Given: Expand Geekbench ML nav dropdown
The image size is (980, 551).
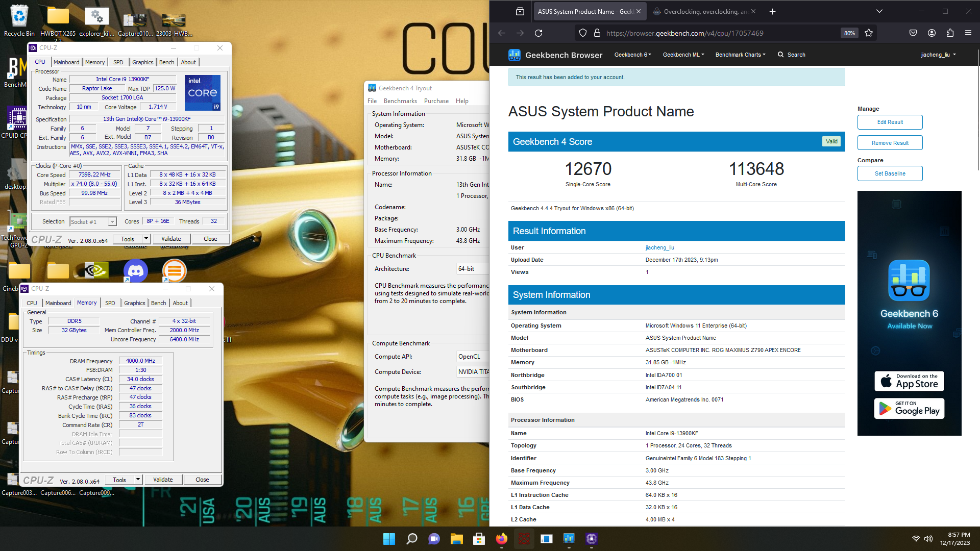Looking at the screenshot, I should pos(683,55).
